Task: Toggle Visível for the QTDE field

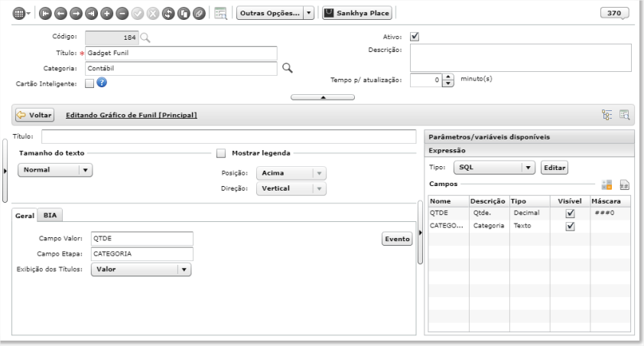Action: [x=570, y=214]
